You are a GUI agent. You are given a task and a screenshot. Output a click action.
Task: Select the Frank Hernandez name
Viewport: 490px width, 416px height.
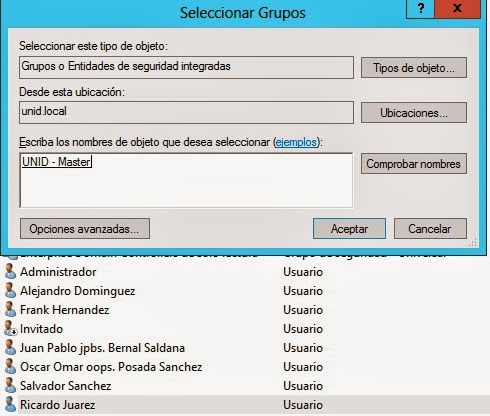pyautogui.click(x=65, y=310)
